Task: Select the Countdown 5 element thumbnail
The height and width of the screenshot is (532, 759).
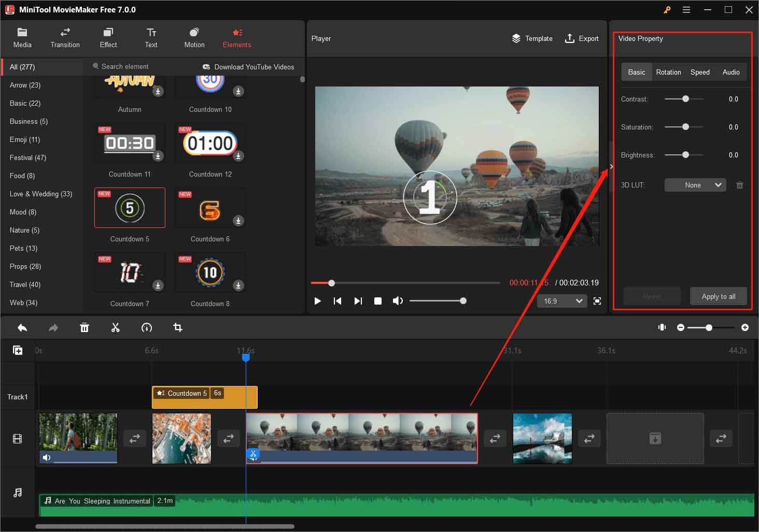Action: (x=130, y=208)
